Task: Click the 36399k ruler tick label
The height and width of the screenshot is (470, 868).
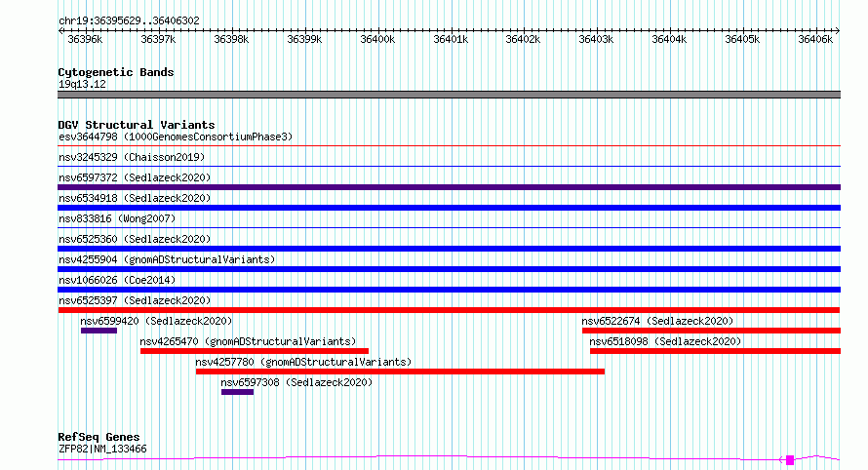Action: pos(304,39)
